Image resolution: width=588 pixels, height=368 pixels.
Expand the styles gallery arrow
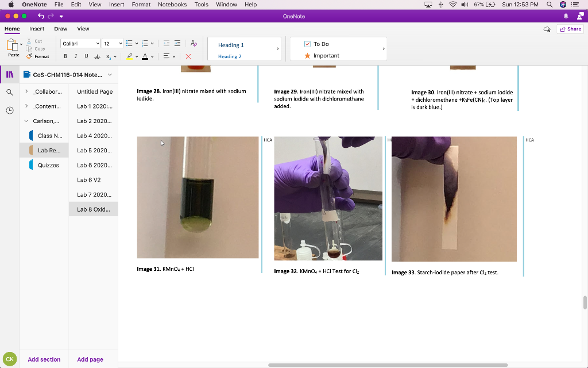point(277,49)
